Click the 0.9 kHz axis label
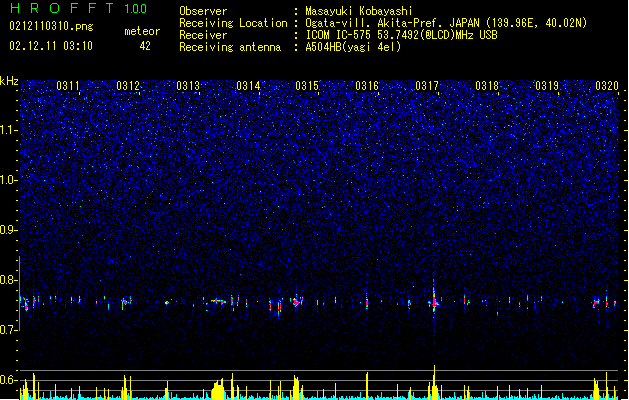629x400 pixels. click(9, 230)
